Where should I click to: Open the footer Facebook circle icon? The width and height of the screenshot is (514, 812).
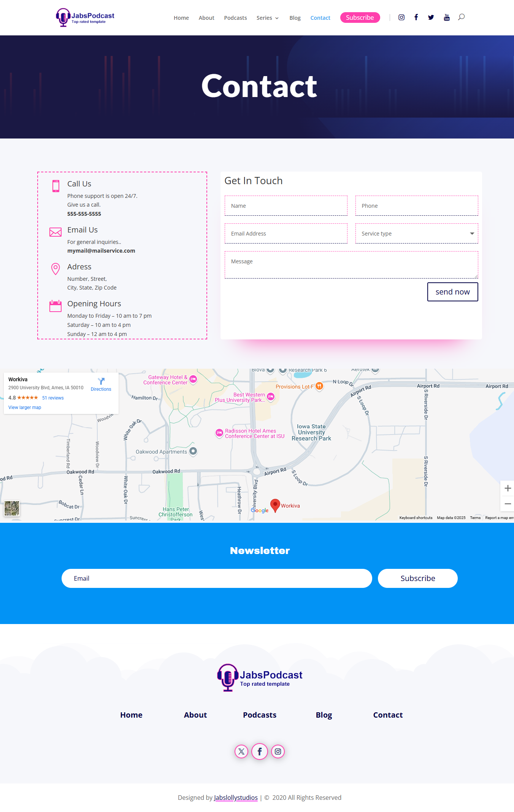pyautogui.click(x=260, y=751)
